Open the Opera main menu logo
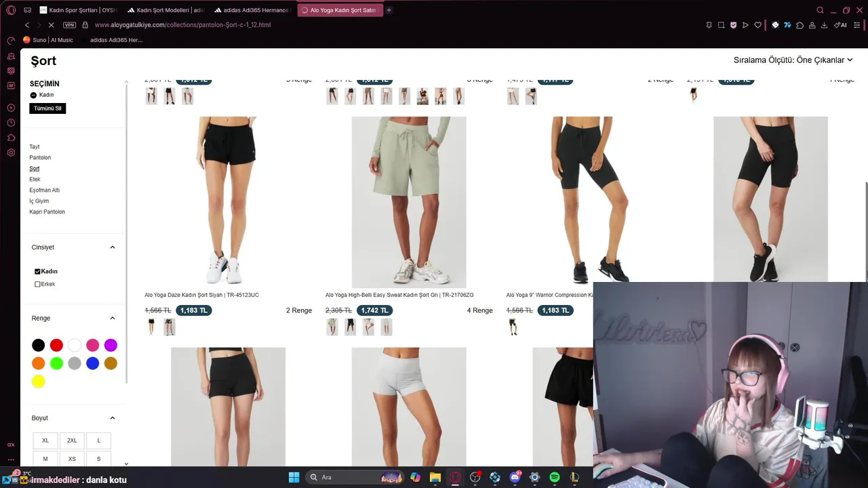The image size is (868, 488). click(11, 10)
